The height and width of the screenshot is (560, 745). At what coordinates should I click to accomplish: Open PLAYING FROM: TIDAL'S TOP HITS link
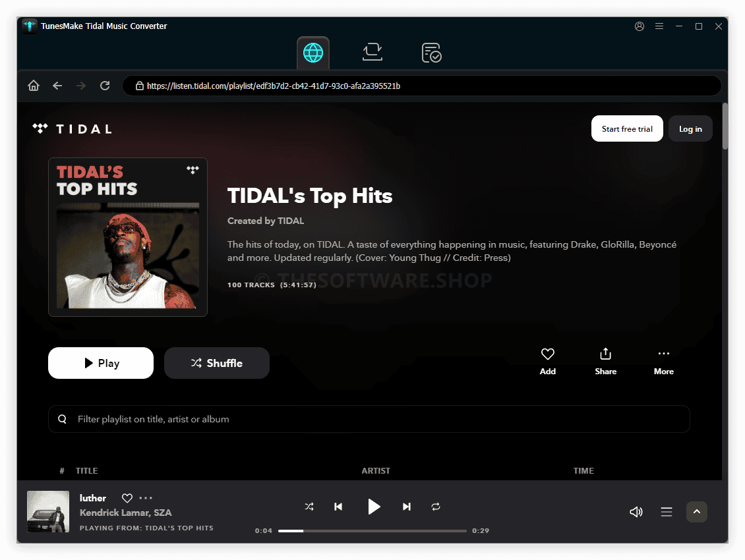[146, 528]
